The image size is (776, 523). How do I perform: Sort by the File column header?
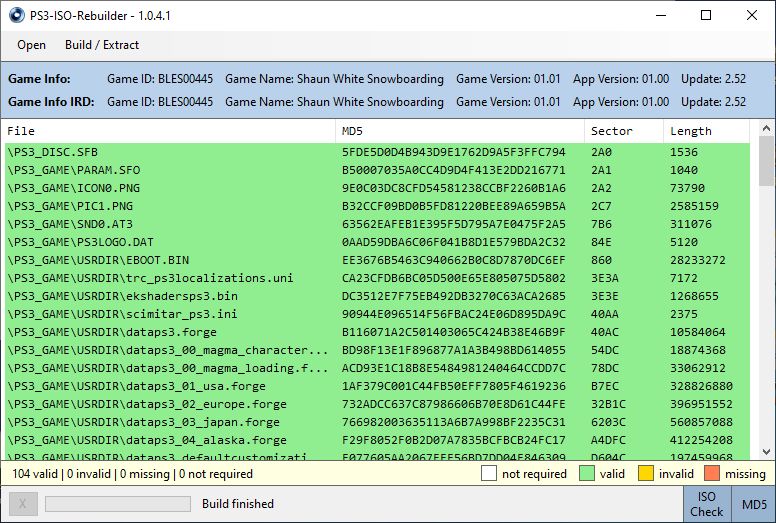(170, 131)
